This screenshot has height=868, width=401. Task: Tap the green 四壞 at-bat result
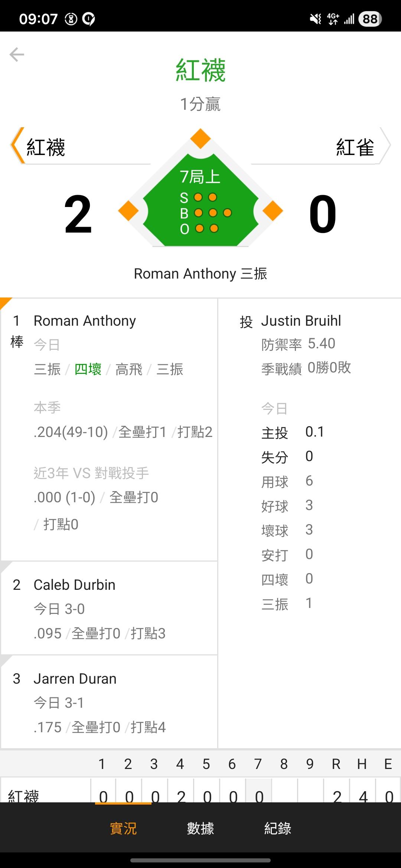pos(88,369)
